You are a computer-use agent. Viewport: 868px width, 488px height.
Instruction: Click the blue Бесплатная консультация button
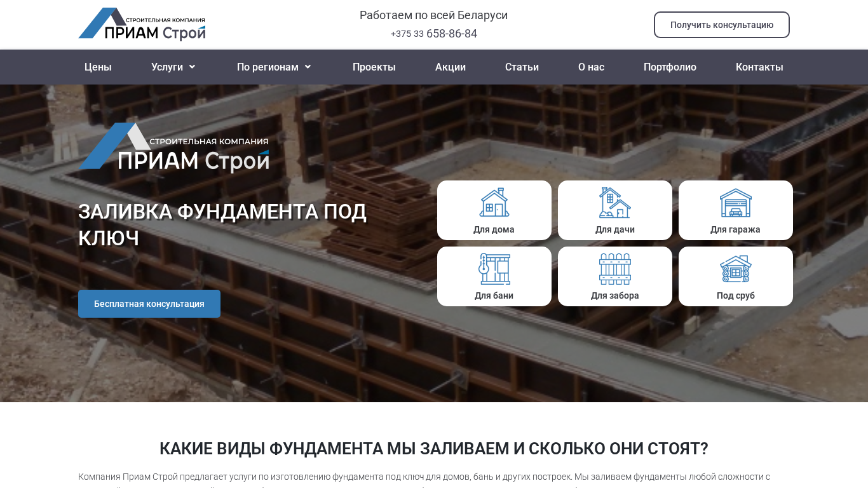point(149,304)
